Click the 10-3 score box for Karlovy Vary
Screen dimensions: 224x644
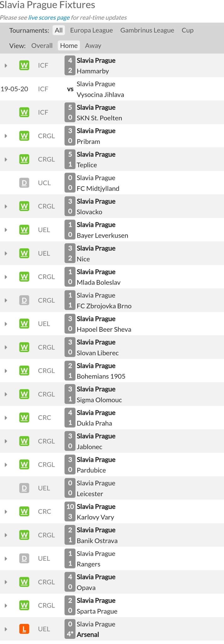[70, 512]
